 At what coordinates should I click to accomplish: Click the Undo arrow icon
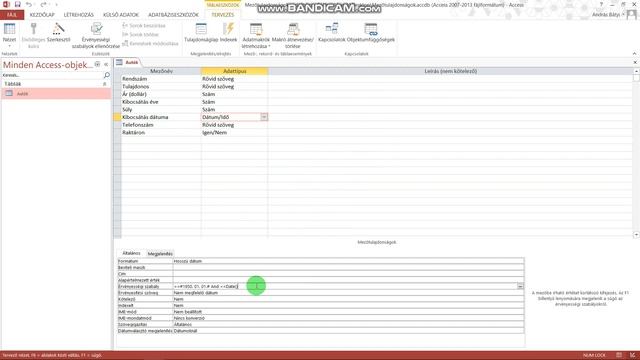pos(29,4)
